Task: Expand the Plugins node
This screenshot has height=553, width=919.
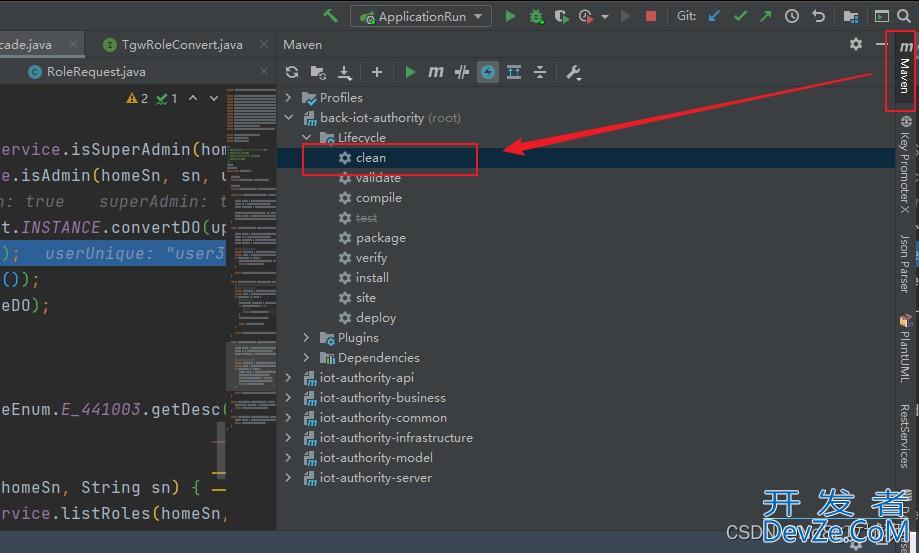Action: click(x=306, y=337)
